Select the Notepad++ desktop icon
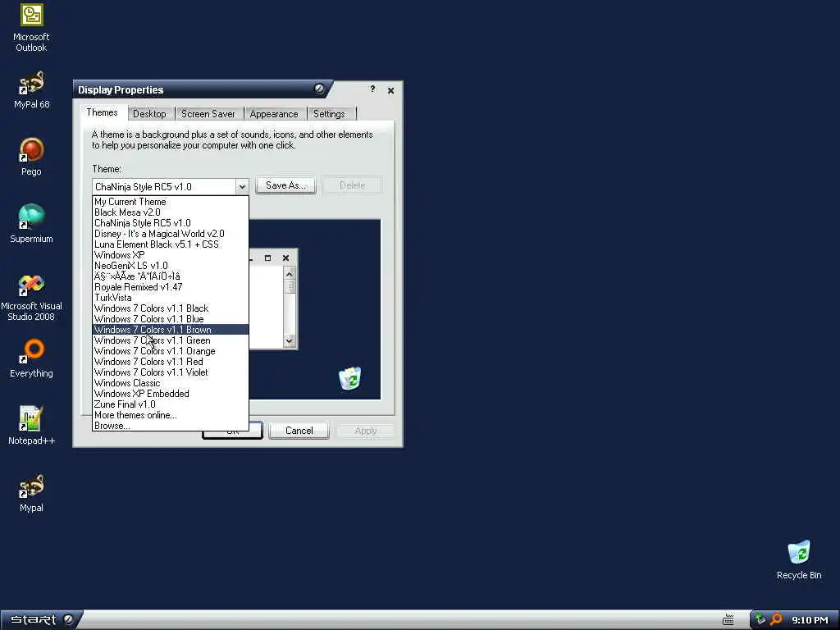This screenshot has height=630, width=840. click(31, 426)
